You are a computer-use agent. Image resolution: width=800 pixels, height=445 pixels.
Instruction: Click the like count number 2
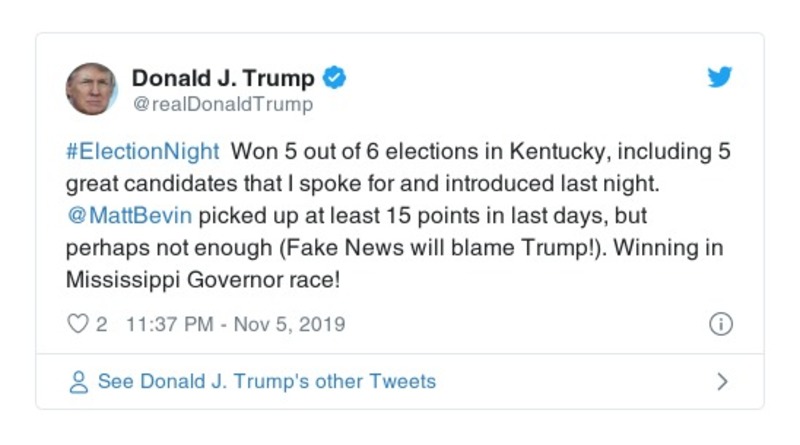pos(102,324)
